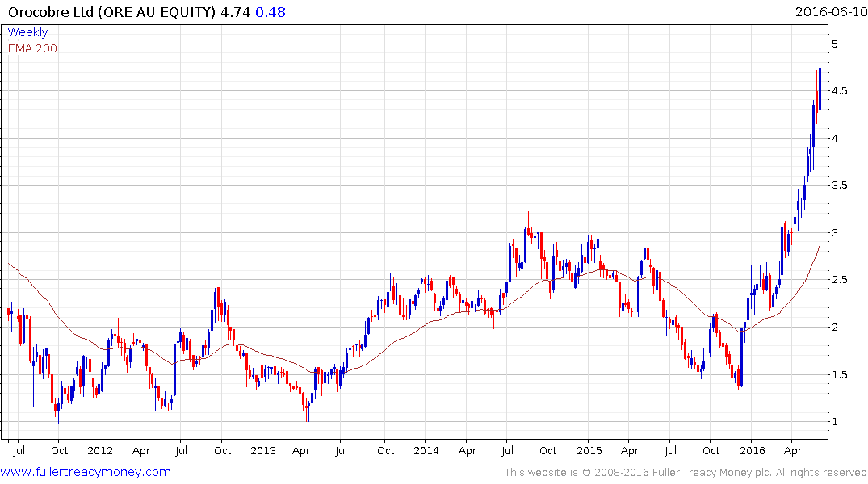Click the 'Weekly' period label

(27, 32)
